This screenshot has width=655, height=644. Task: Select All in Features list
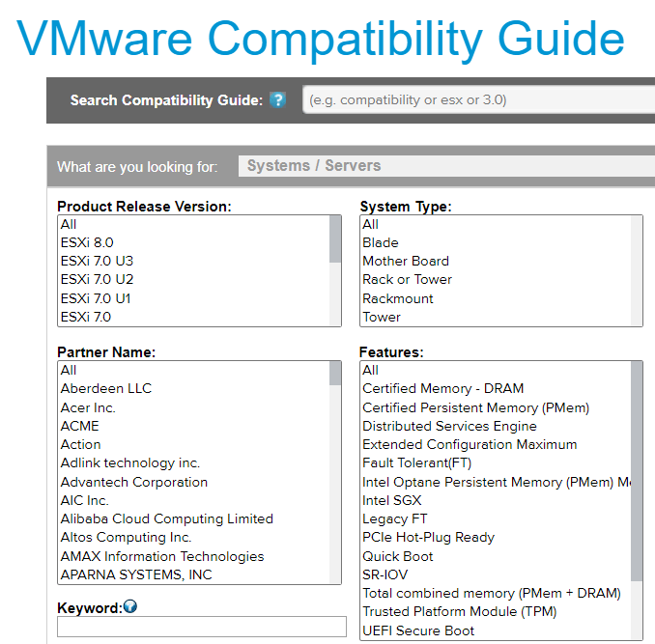pos(496,370)
